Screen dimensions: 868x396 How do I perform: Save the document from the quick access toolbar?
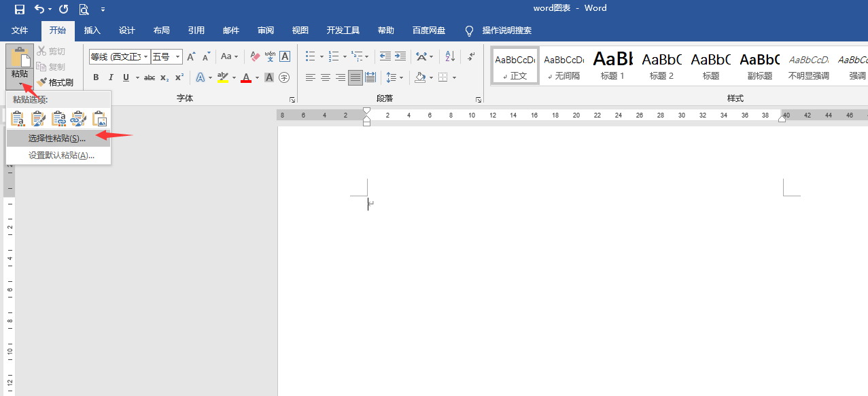pyautogui.click(x=19, y=9)
